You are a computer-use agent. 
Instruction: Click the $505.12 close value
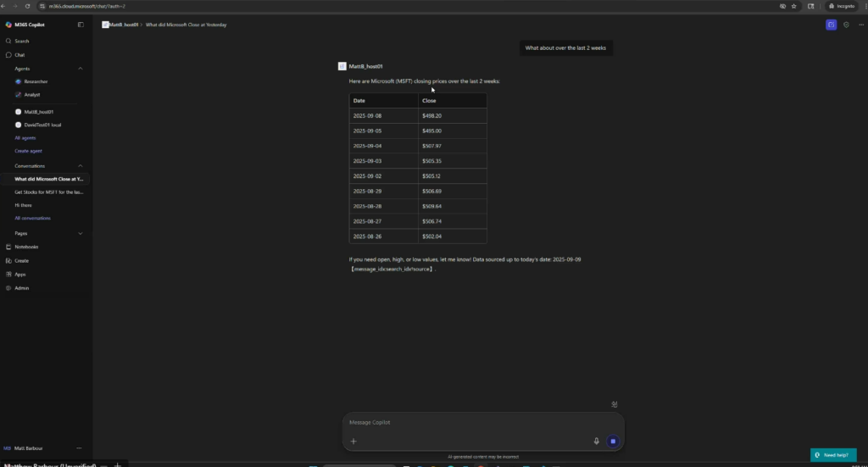pyautogui.click(x=431, y=176)
